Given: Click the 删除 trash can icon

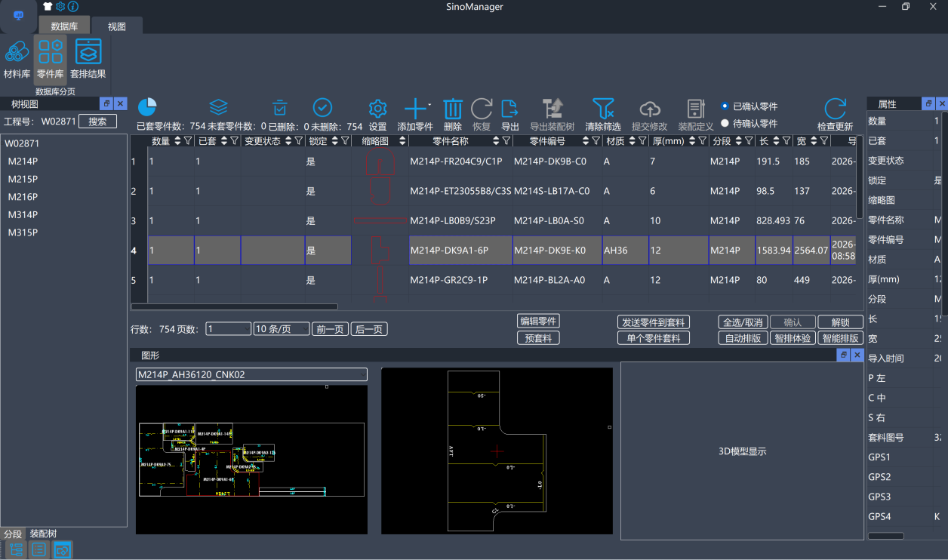Looking at the screenshot, I should [x=453, y=109].
